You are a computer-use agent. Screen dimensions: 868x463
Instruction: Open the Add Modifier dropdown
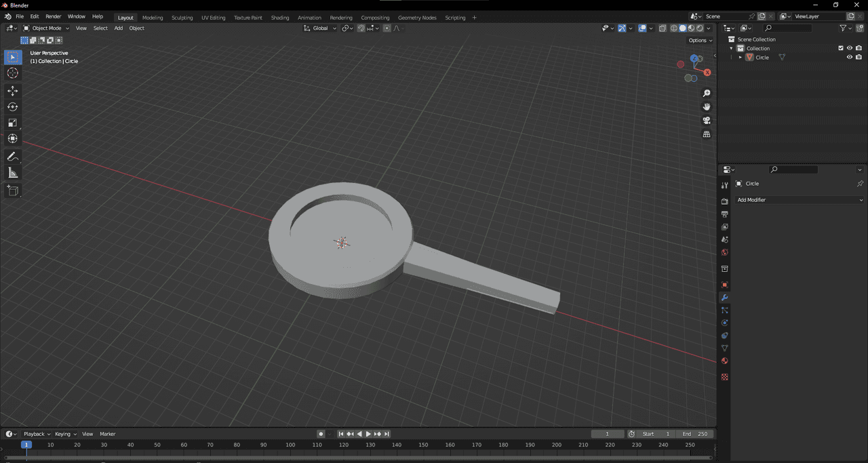[800, 200]
